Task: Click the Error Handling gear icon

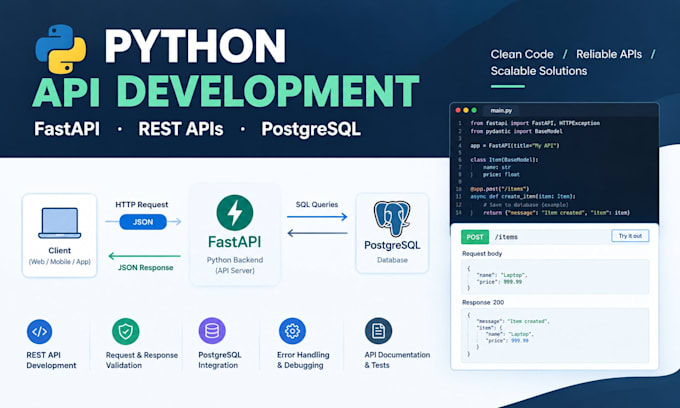Action: pyautogui.click(x=292, y=331)
